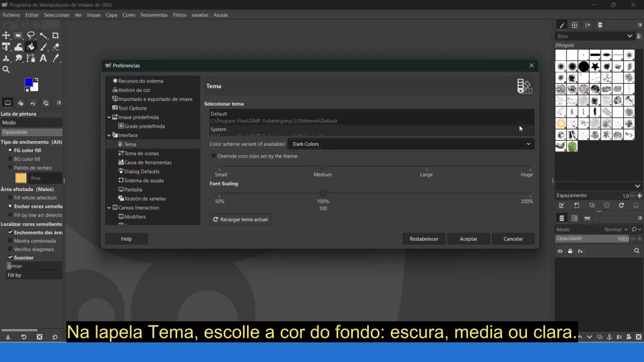Open the Color scheme variant dropdown
Image resolution: width=644 pixels, height=362 pixels.
(x=411, y=144)
